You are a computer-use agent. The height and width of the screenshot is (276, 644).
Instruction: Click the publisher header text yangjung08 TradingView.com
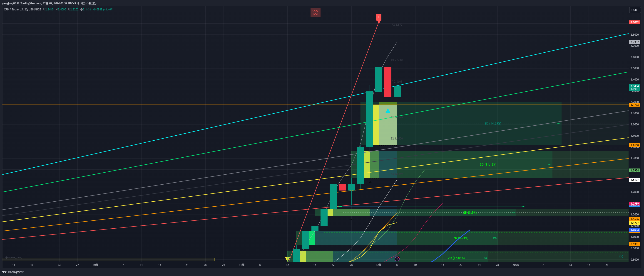coord(49,3)
